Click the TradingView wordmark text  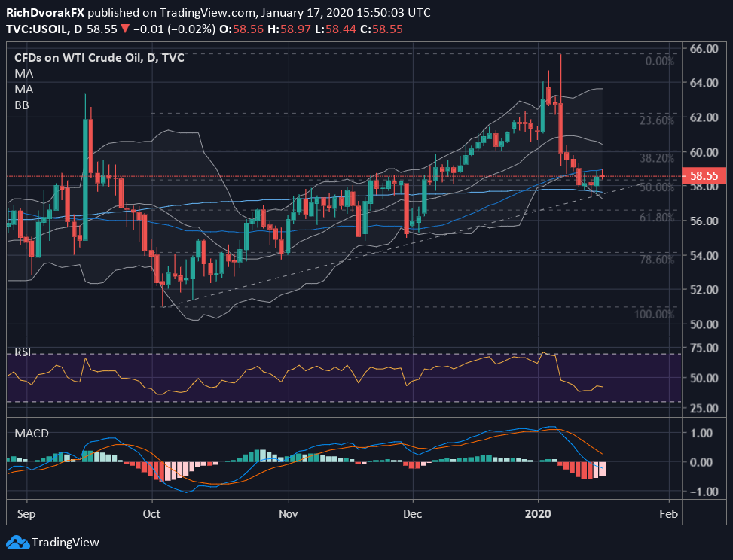click(66, 543)
